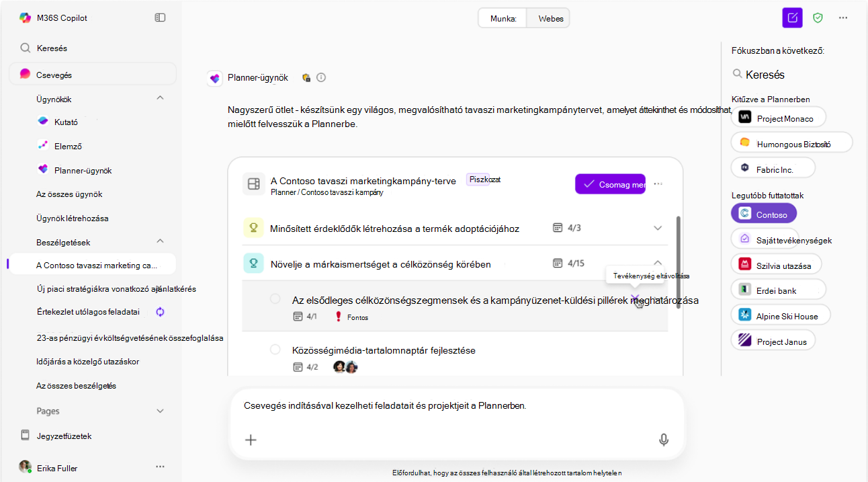Select the Fabric Inc. chip

773,169
